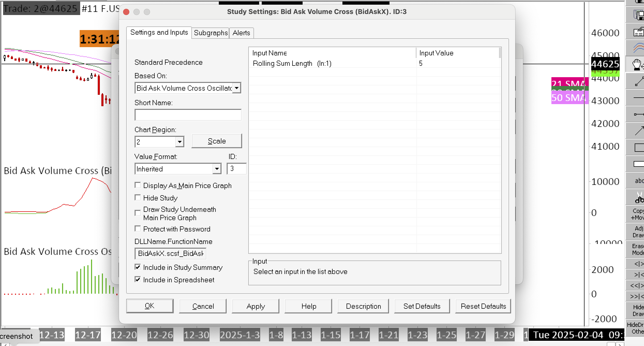Open the Based On dropdown

click(236, 88)
